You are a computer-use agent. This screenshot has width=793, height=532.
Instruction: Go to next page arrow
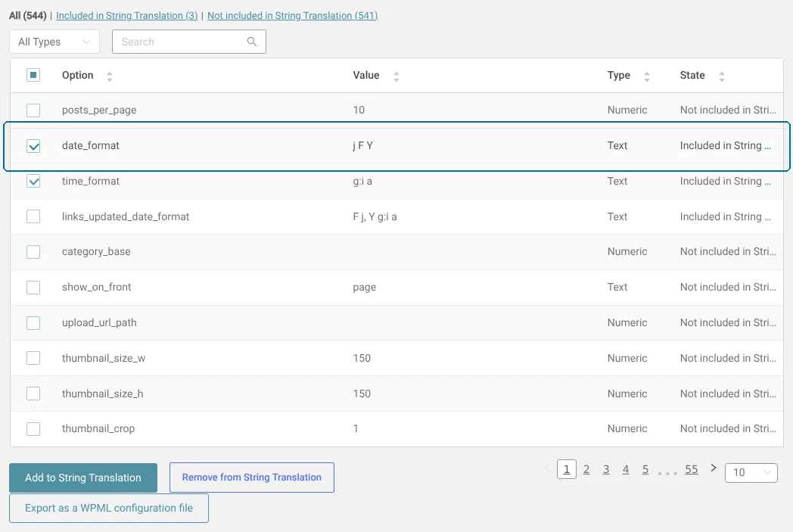[x=713, y=468]
